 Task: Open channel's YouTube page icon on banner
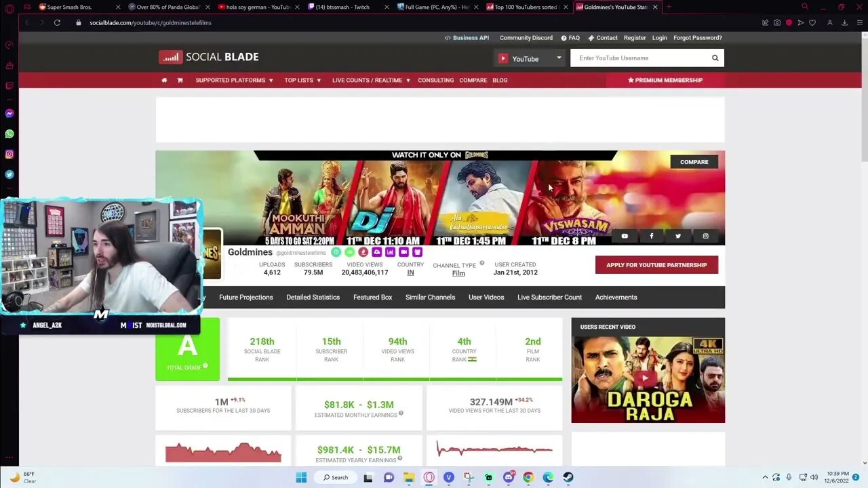(x=625, y=236)
